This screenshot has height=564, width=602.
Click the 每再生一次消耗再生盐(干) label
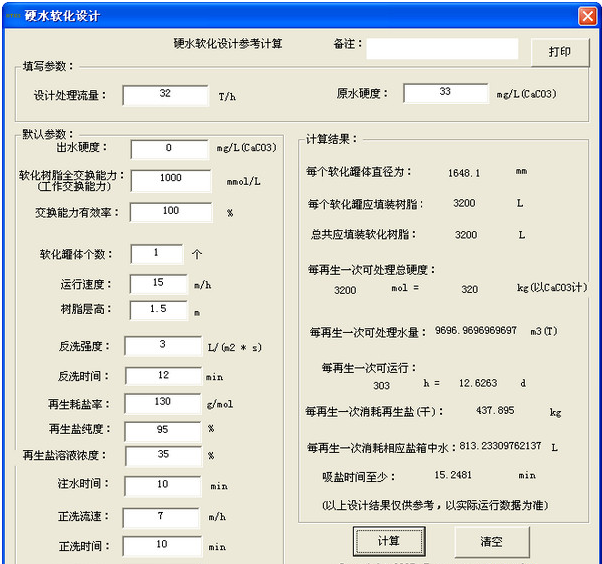coord(374,412)
